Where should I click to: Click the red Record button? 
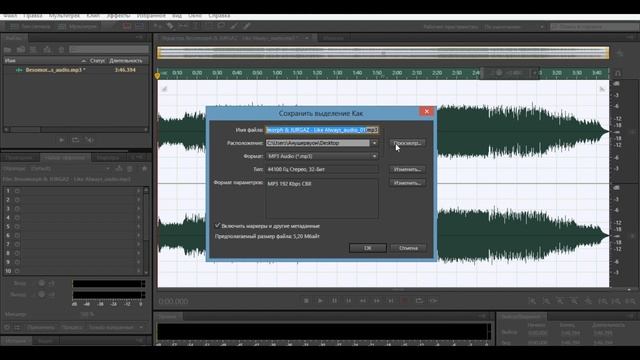click(x=404, y=301)
